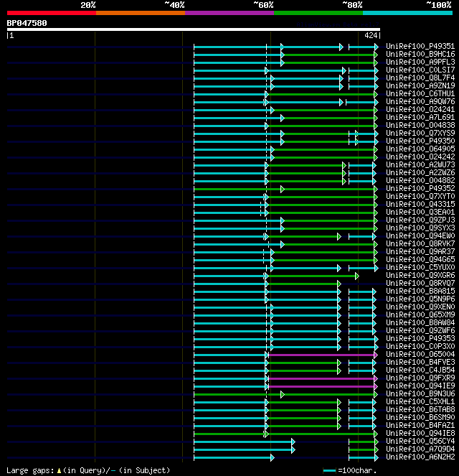This screenshot has width=459, height=476.
Task: Select the UniRef100_Q9XEN0 hit
Action: pyautogui.click(x=420, y=307)
